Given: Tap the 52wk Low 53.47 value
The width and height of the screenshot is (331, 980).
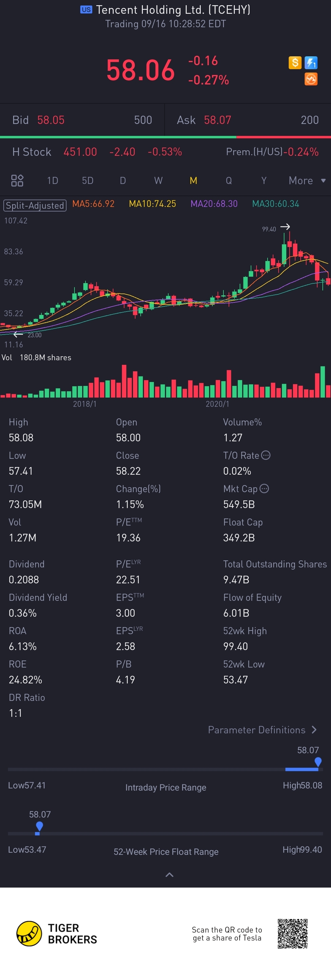Looking at the screenshot, I should [x=235, y=679].
